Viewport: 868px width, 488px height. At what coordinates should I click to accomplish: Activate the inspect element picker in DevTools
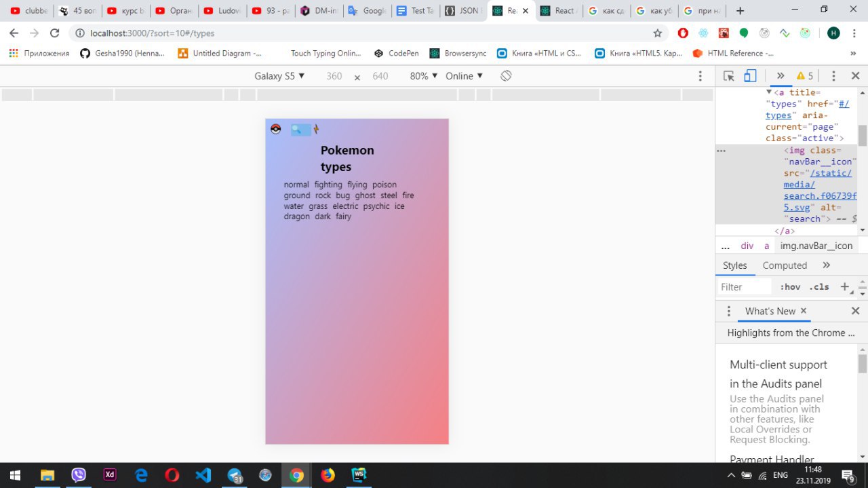click(729, 76)
